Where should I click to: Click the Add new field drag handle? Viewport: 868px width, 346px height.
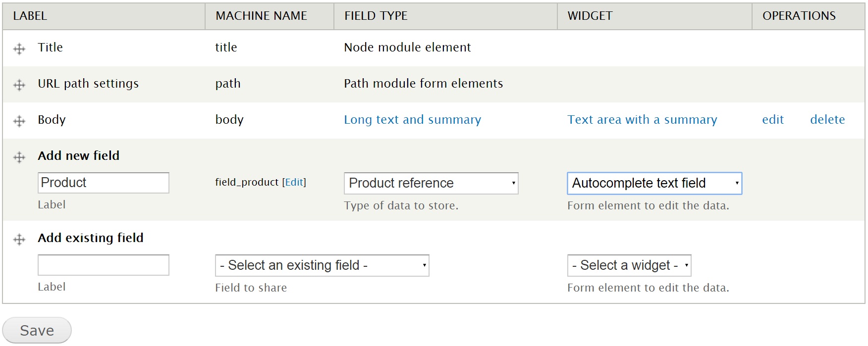click(19, 157)
